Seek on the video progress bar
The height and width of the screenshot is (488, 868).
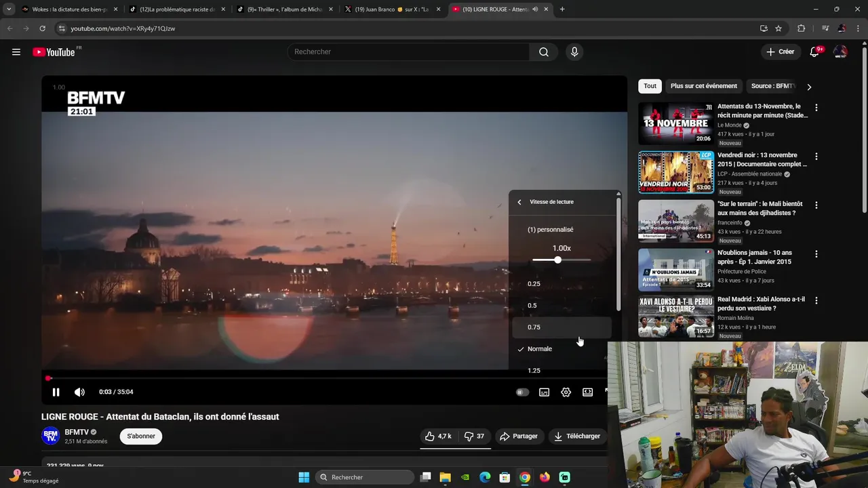[325, 378]
